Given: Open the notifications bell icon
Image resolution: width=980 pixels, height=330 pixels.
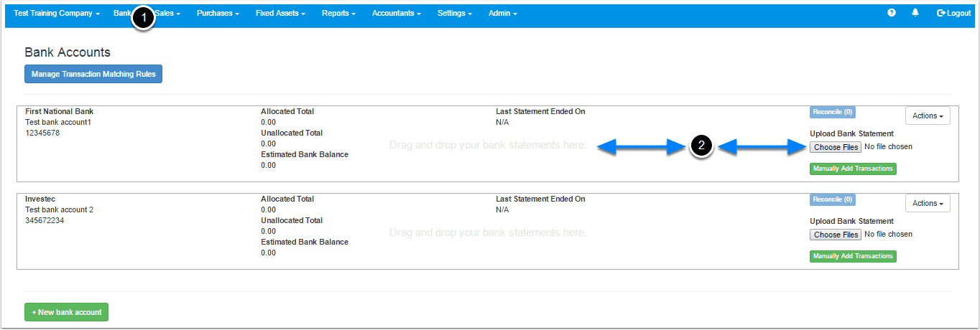Looking at the screenshot, I should [915, 13].
